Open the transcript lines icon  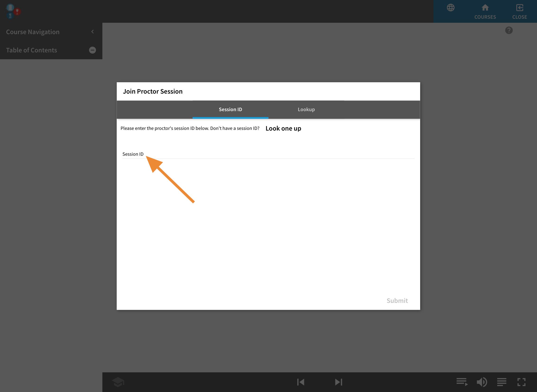(x=501, y=382)
